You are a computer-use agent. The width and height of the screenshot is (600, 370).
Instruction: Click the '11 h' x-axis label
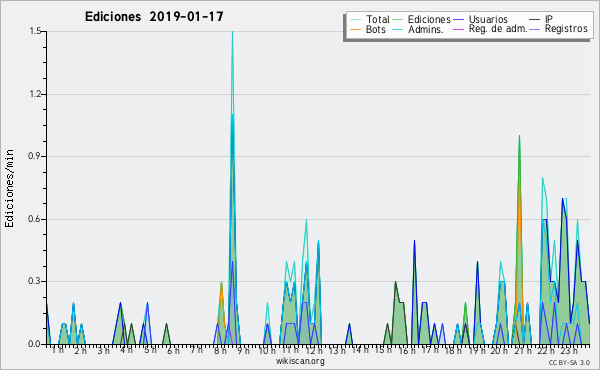(290, 350)
